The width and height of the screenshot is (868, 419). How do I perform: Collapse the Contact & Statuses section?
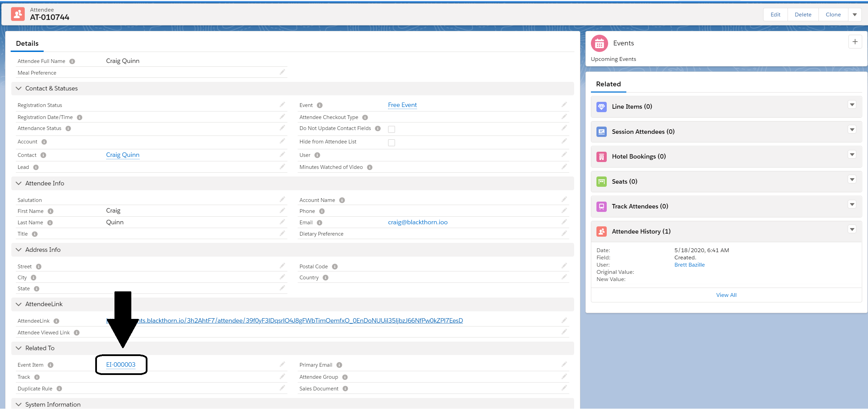pos(19,88)
